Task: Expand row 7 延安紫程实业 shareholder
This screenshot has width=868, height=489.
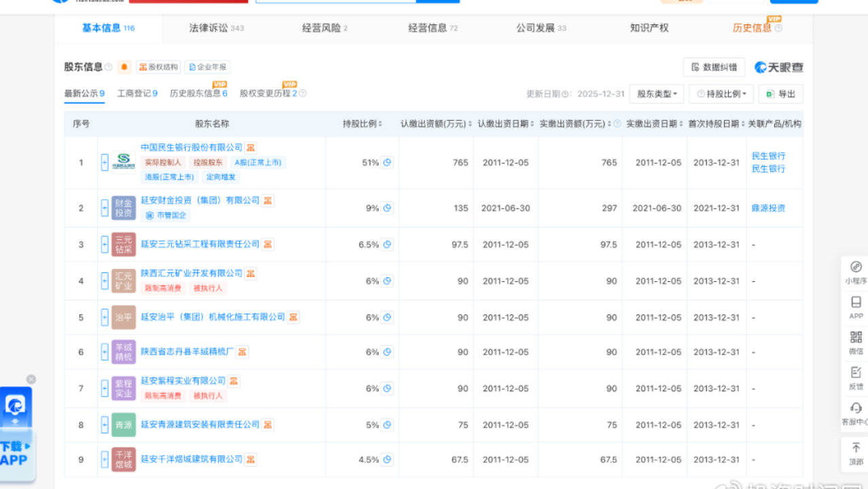Action: (105, 388)
